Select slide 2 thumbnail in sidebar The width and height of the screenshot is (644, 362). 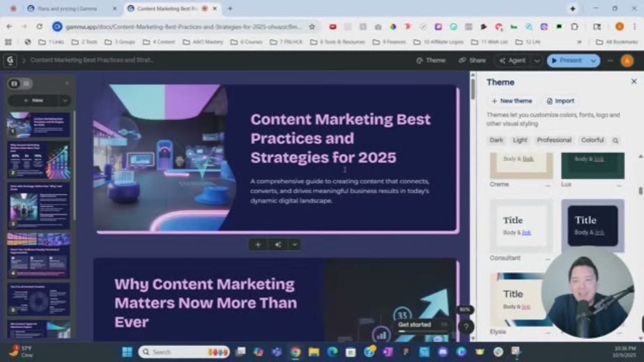click(x=38, y=160)
